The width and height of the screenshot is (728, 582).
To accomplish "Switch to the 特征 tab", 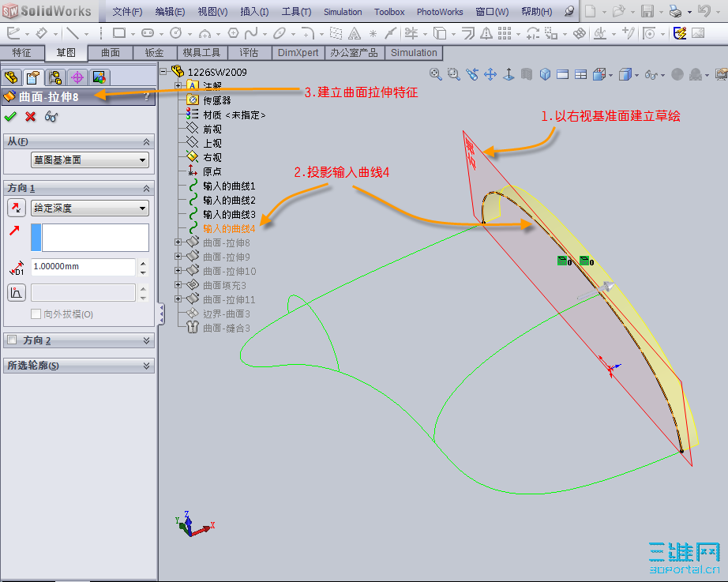I will [22, 53].
